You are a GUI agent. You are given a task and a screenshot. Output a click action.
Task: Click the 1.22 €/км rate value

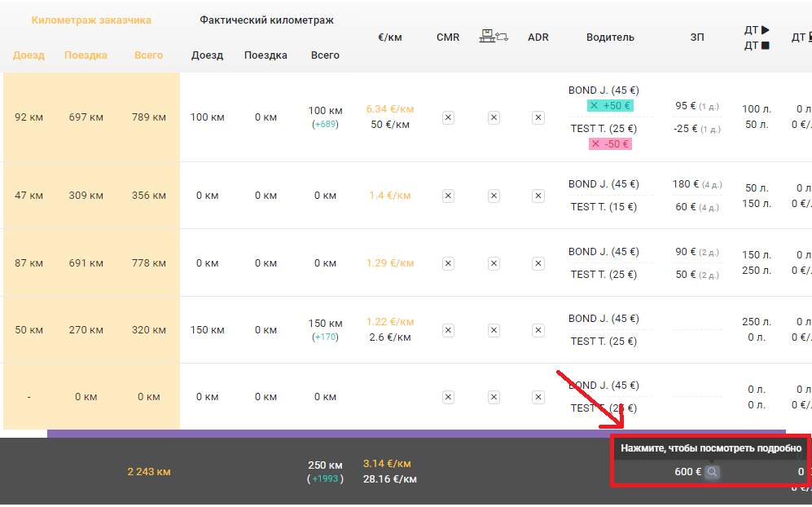[390, 322]
